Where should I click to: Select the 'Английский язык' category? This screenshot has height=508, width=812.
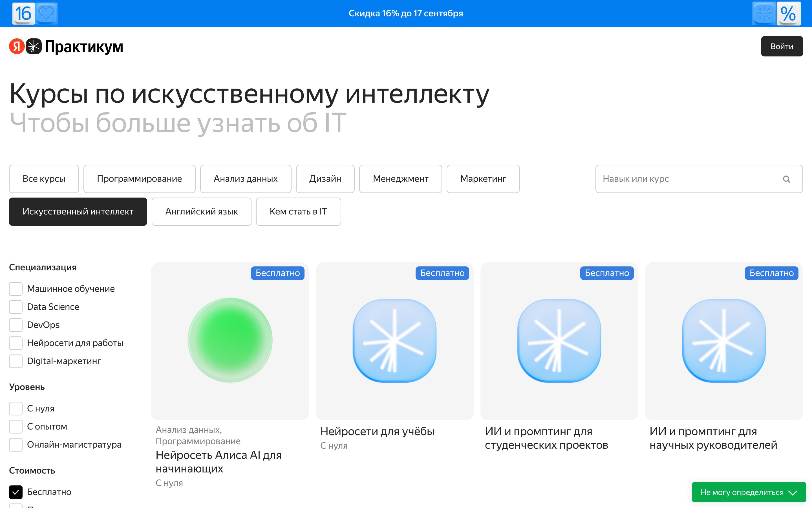click(201, 212)
